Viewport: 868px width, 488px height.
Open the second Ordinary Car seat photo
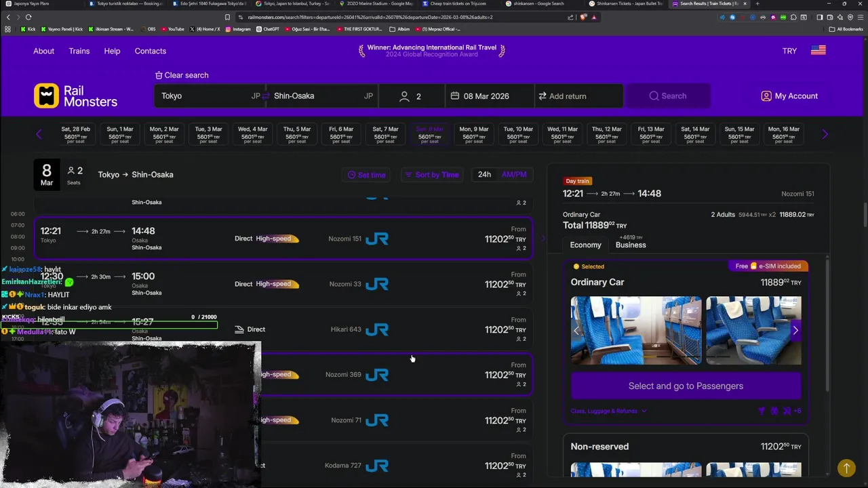(x=753, y=330)
